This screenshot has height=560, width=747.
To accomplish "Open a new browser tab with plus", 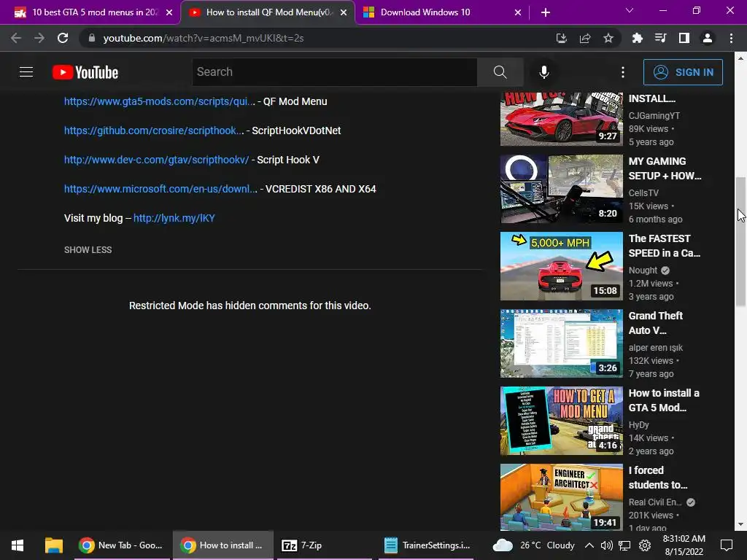I will 546,13.
